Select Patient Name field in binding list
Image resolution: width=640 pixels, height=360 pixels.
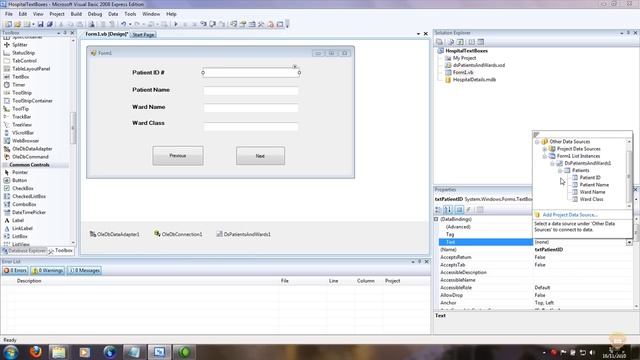(594, 185)
